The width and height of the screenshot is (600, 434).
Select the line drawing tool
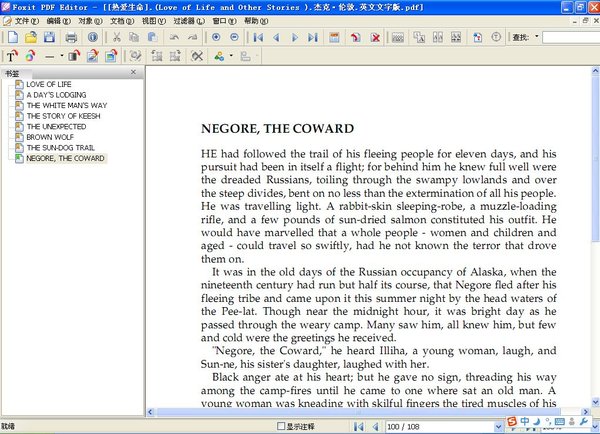[50, 57]
